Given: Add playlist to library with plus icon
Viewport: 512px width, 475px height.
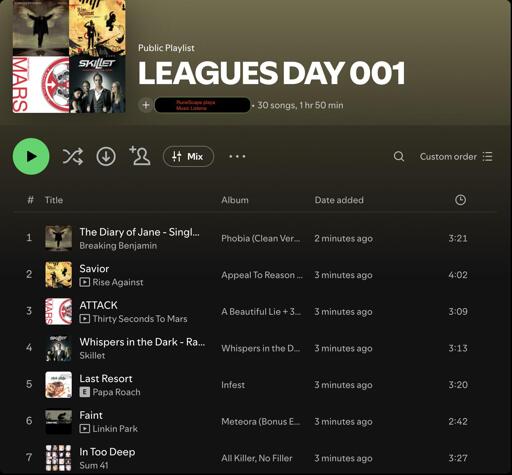Looking at the screenshot, I should pos(146,105).
